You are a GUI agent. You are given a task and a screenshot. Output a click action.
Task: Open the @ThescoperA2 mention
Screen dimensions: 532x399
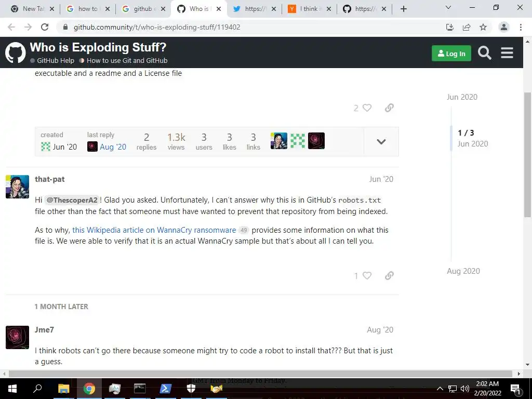pyautogui.click(x=72, y=200)
